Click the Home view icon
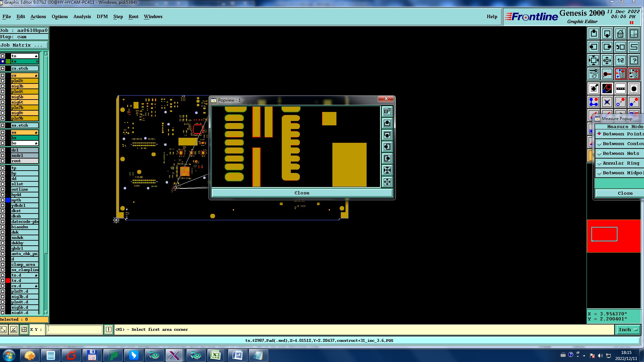This screenshot has height=362, width=644. point(620,34)
